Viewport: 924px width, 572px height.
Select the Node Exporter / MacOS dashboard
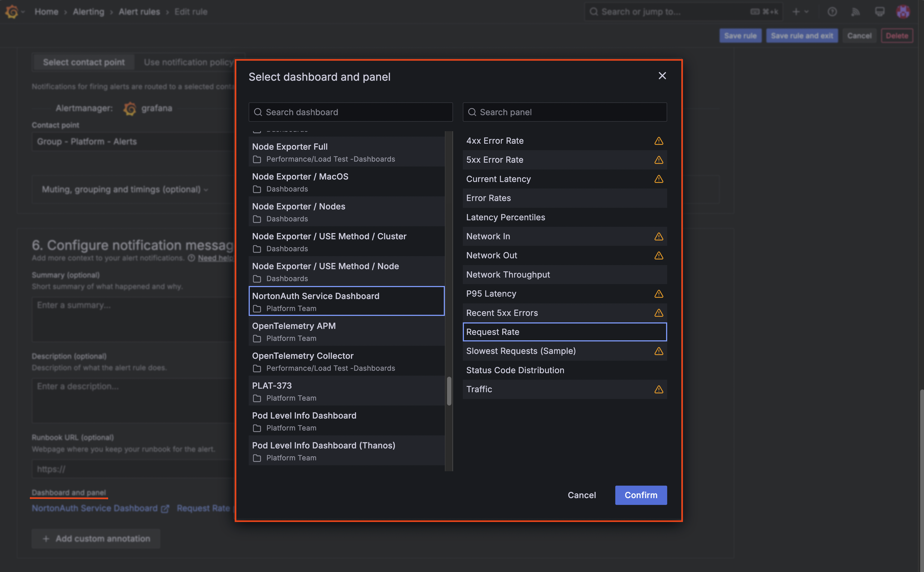(346, 182)
